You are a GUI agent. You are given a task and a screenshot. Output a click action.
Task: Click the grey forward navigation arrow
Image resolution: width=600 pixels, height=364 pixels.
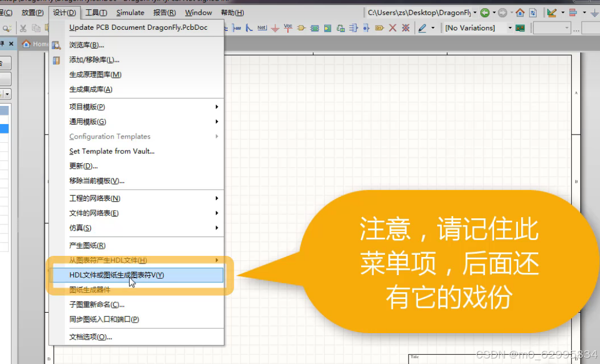(x=502, y=13)
